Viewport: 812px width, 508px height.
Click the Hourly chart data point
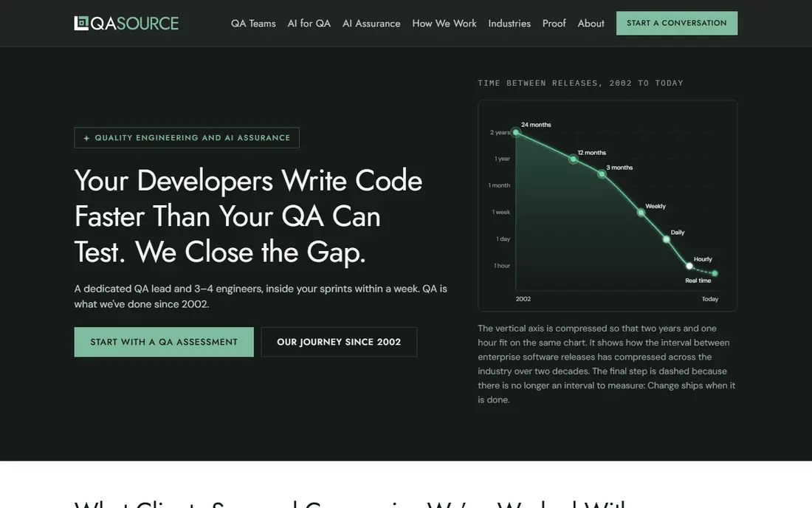tap(689, 266)
